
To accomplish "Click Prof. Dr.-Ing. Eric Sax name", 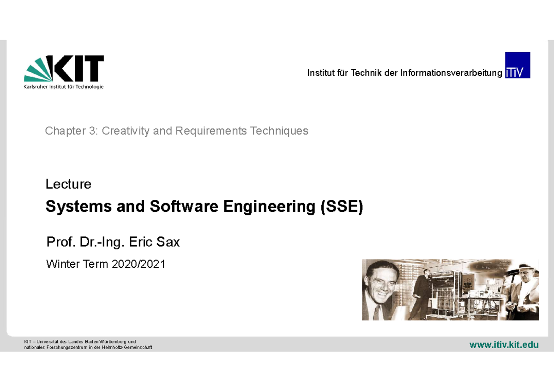I will pos(113,241).
